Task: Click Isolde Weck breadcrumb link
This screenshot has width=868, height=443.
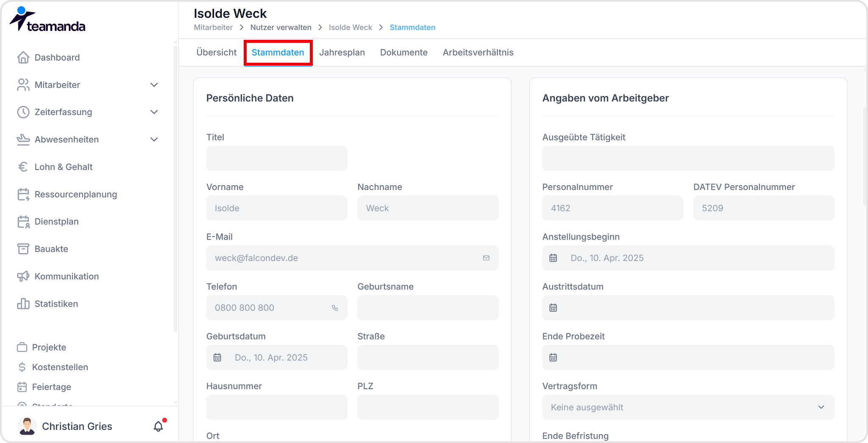Action: 351,27
